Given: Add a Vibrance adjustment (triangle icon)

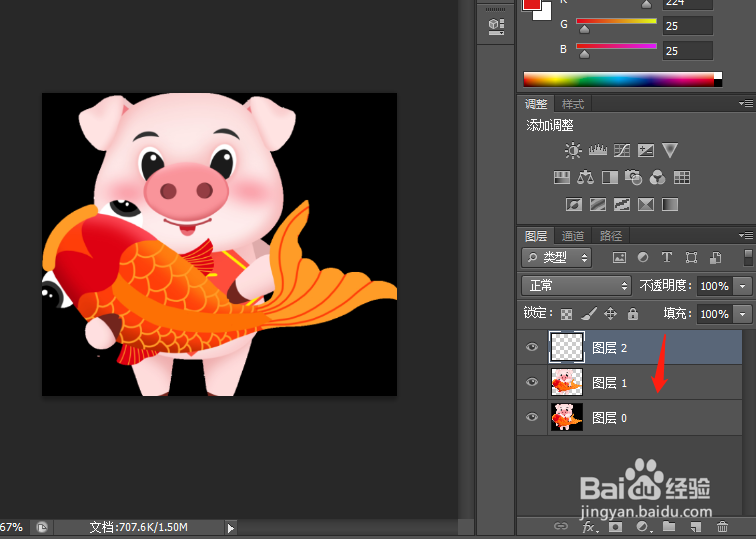Looking at the screenshot, I should 670,150.
